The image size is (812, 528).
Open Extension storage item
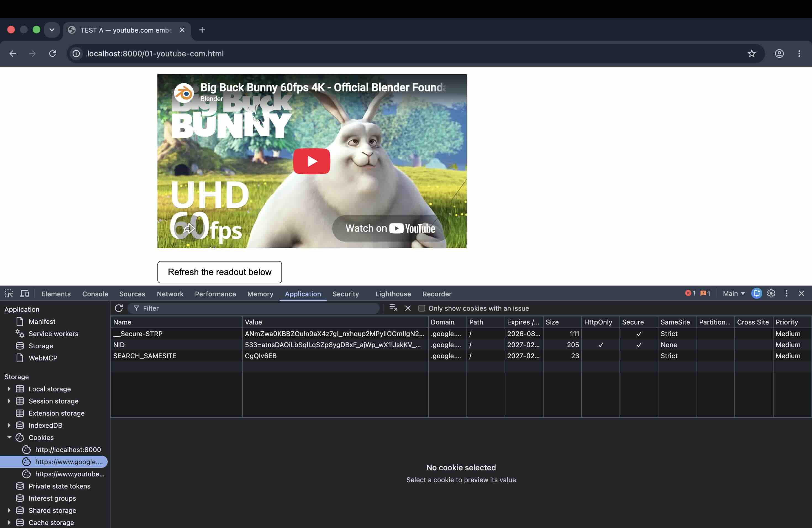pyautogui.click(x=56, y=413)
